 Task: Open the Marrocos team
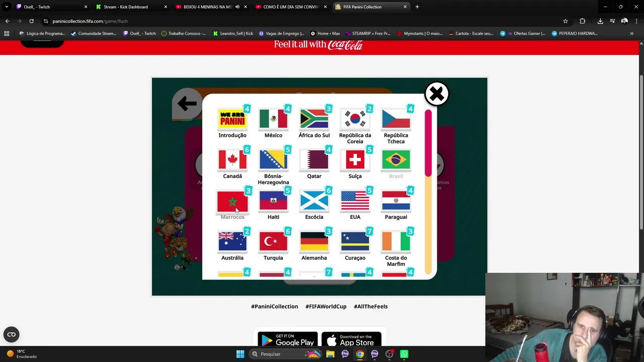(x=232, y=201)
